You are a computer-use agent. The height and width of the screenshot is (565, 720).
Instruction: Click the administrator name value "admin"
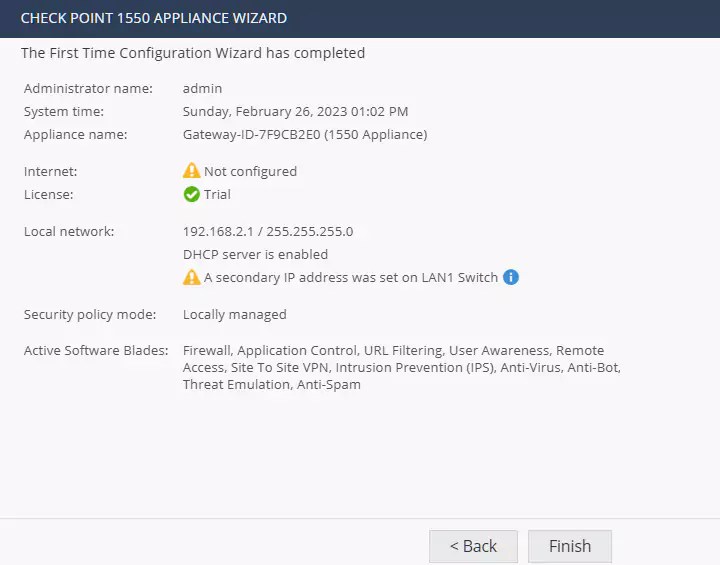202,88
